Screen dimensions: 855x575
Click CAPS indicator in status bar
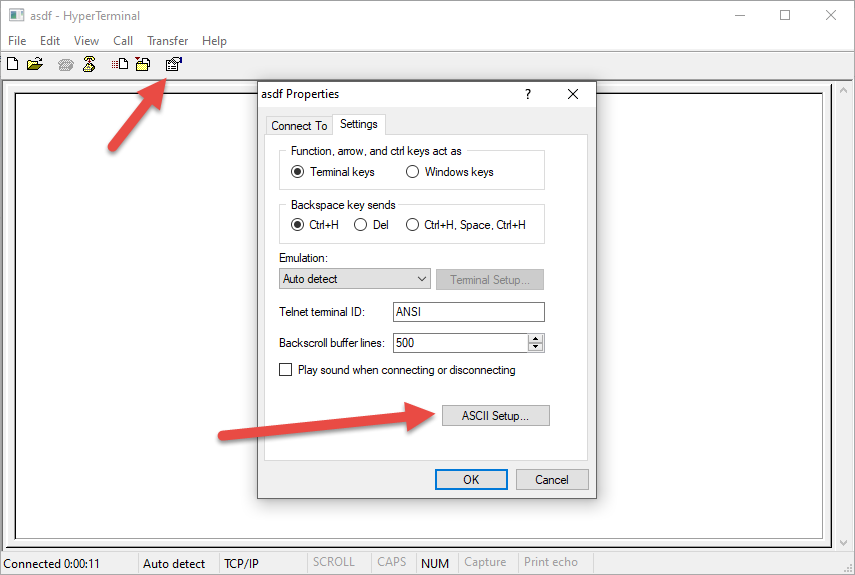point(392,562)
